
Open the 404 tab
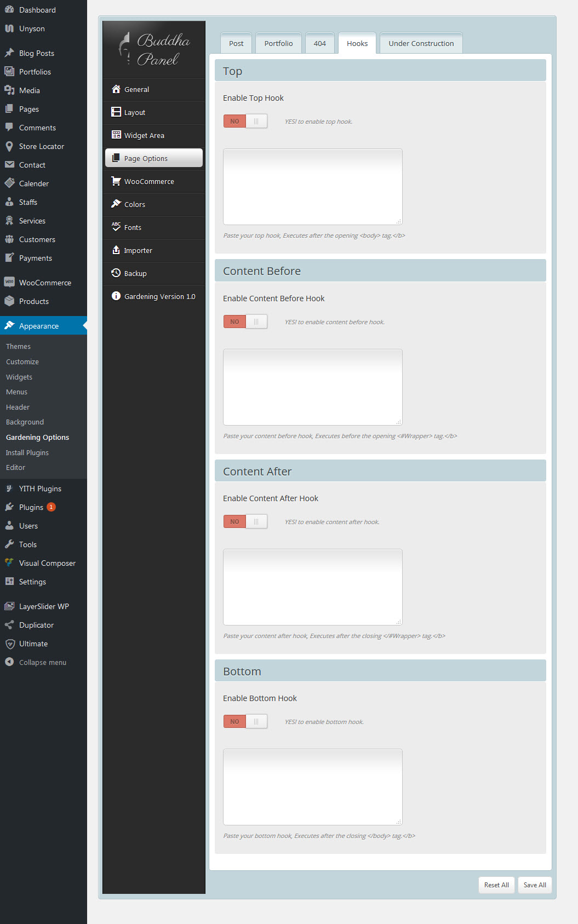point(320,43)
